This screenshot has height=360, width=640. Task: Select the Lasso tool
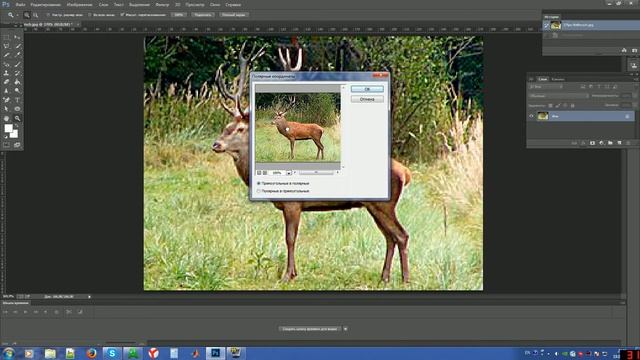7,46
